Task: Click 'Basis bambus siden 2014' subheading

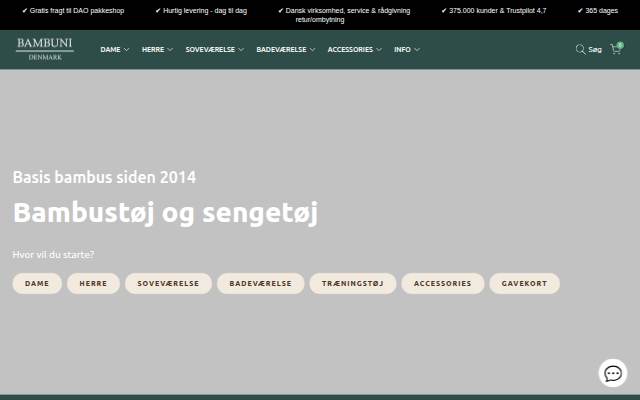Action: pyautogui.click(x=104, y=177)
